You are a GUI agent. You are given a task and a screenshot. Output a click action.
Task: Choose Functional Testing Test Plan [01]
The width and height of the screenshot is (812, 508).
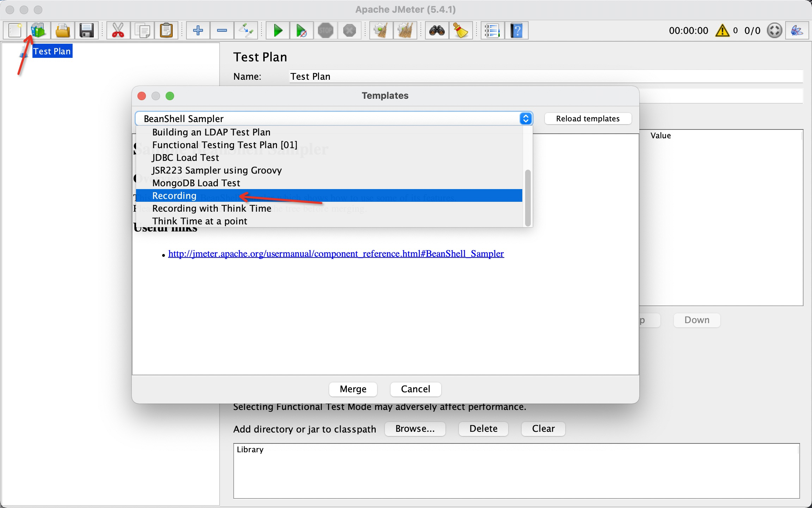329,145
